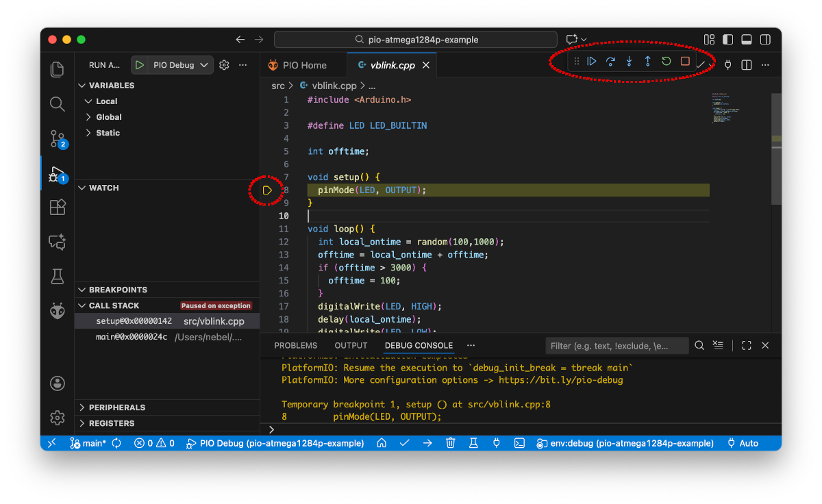This screenshot has height=504, width=822.
Task: Open the PlatformIO alien icon view
Action: pos(58,311)
